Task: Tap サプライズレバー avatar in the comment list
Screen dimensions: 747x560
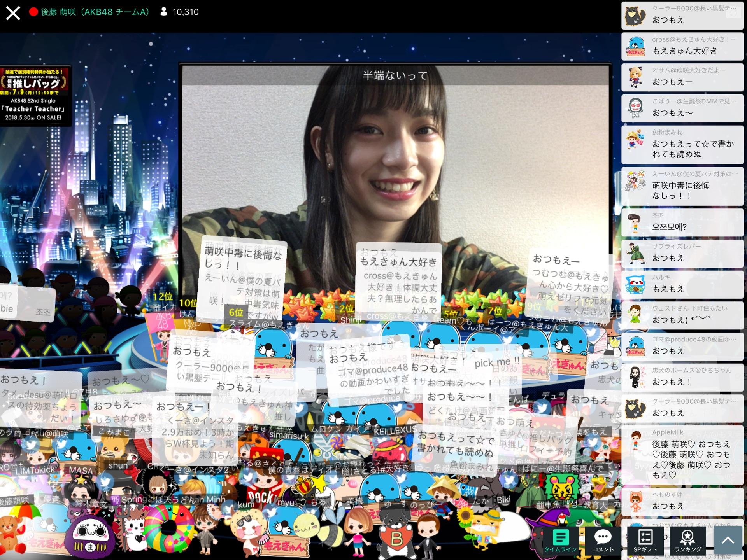Action: pyautogui.click(x=635, y=253)
